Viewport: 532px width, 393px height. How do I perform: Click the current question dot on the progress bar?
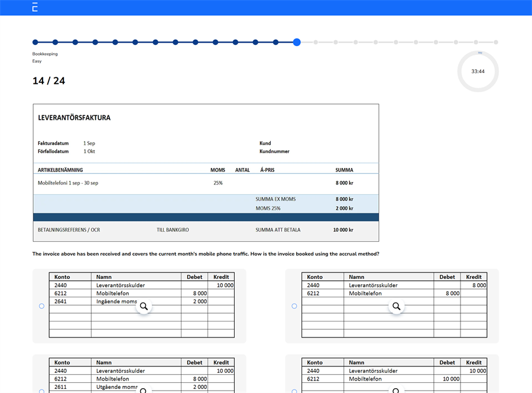pyautogui.click(x=297, y=42)
